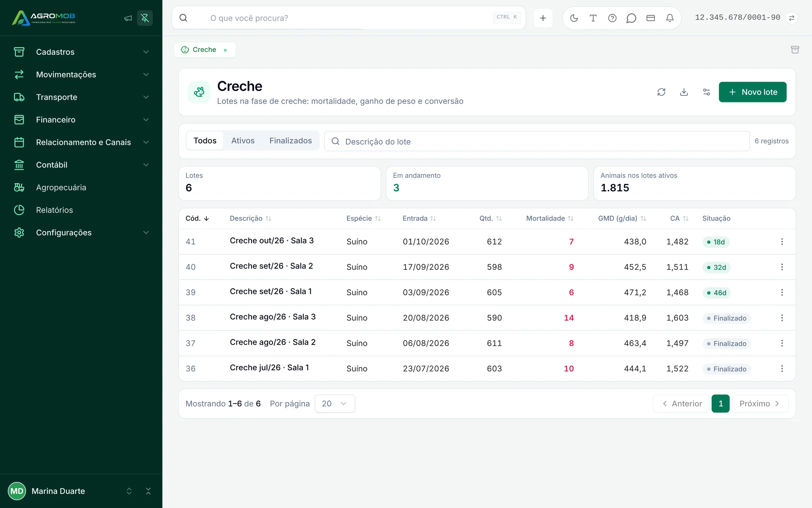Screen dimensions: 812x508
Task: Expand the Transporte menu
Action: 81,97
